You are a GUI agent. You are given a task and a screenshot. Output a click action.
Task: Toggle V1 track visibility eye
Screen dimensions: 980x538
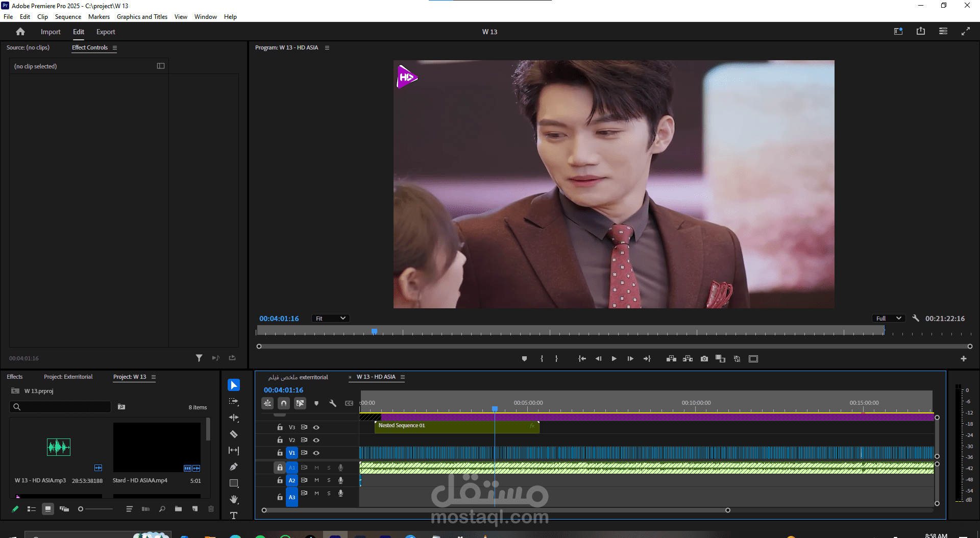pos(316,453)
